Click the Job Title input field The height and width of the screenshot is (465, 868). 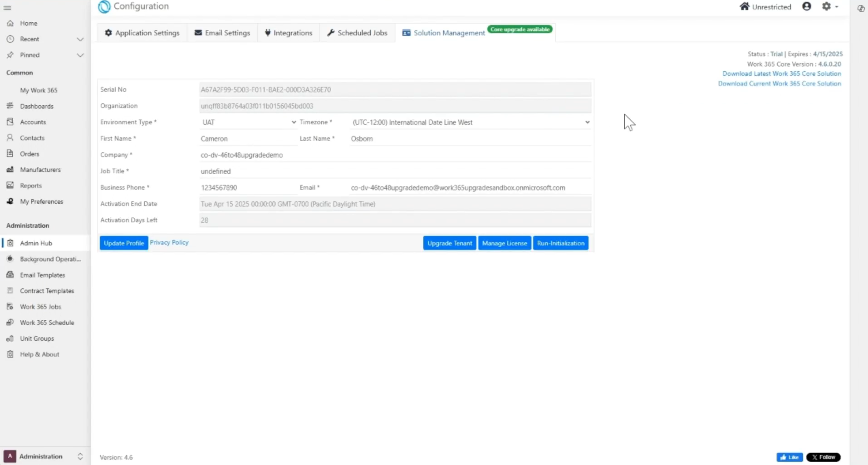395,171
